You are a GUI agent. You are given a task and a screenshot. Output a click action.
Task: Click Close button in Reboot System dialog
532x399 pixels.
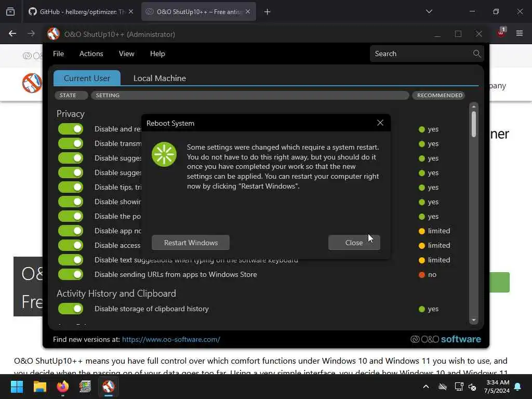click(x=354, y=243)
